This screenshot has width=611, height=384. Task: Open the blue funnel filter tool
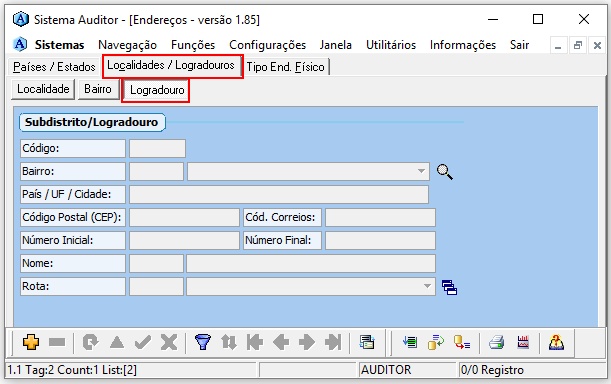coord(203,342)
